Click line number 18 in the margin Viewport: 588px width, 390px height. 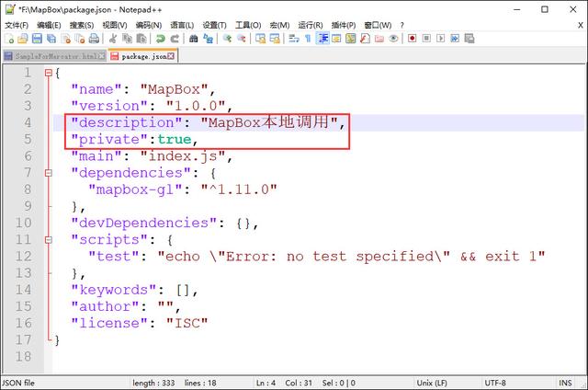pos(23,356)
